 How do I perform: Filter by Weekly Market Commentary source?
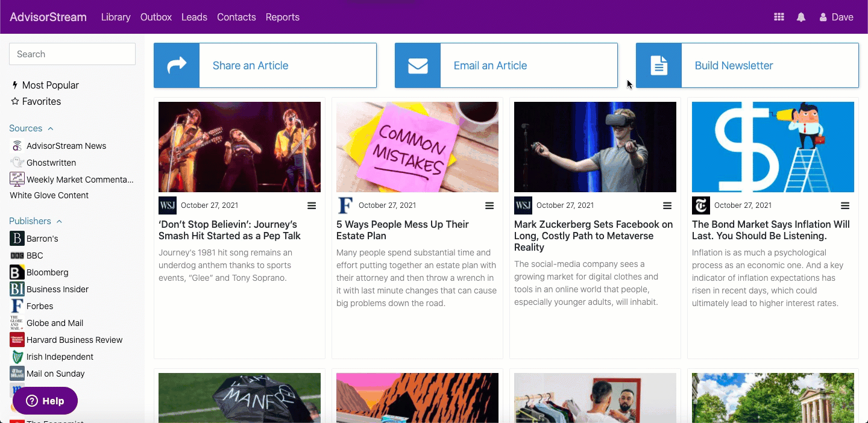80,180
